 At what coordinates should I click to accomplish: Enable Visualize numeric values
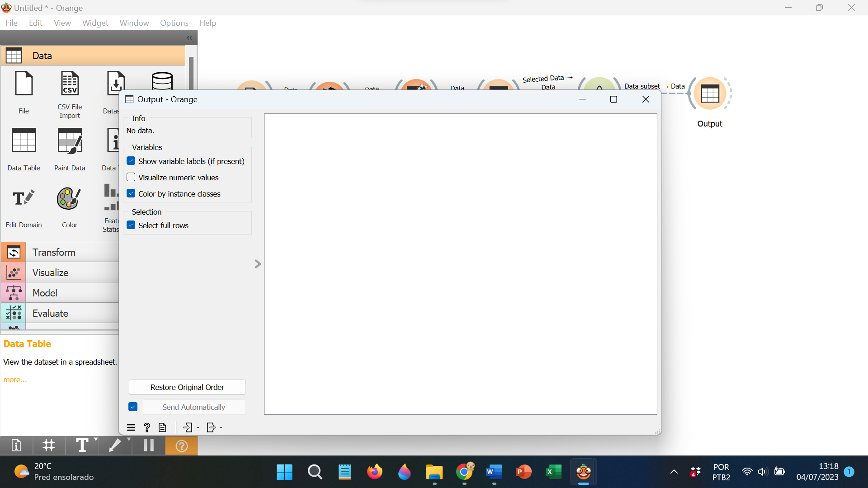(131, 177)
